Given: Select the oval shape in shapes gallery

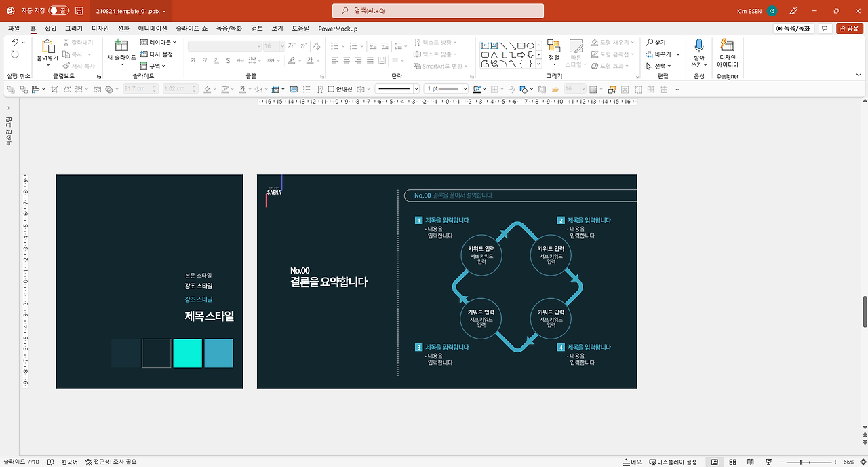Looking at the screenshot, I should pos(530,46).
